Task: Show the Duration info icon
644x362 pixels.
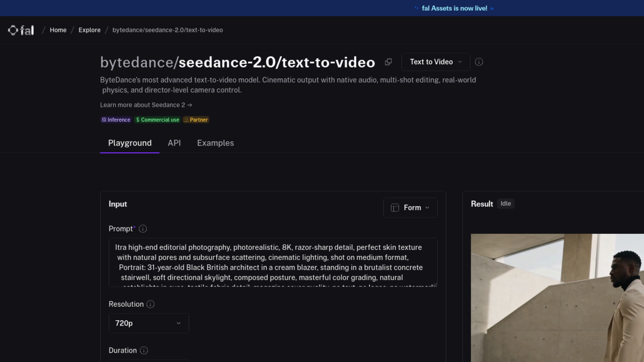Action: (144, 351)
